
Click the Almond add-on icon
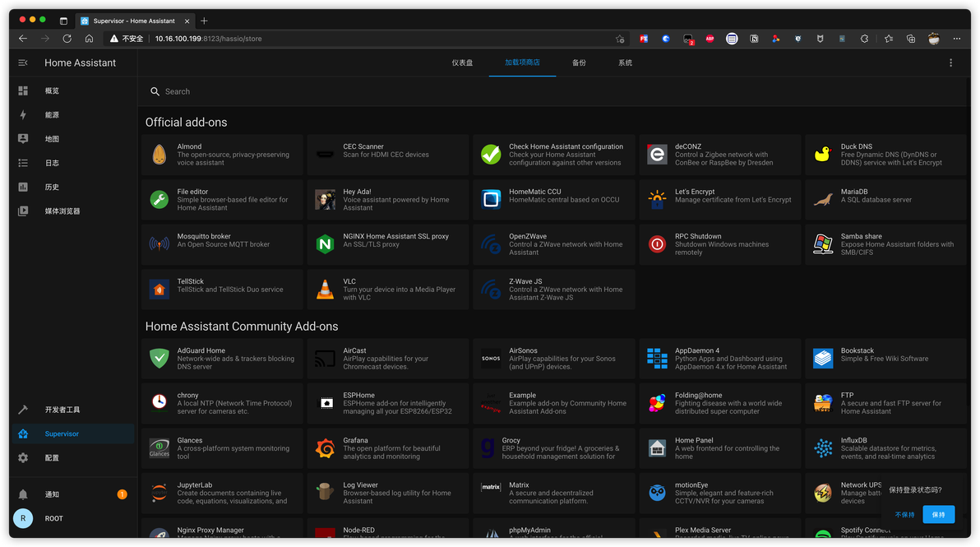point(159,155)
